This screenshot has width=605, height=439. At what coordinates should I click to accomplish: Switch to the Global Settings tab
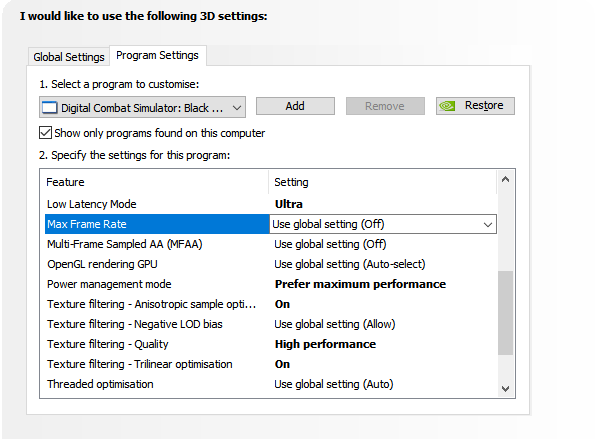(x=69, y=57)
